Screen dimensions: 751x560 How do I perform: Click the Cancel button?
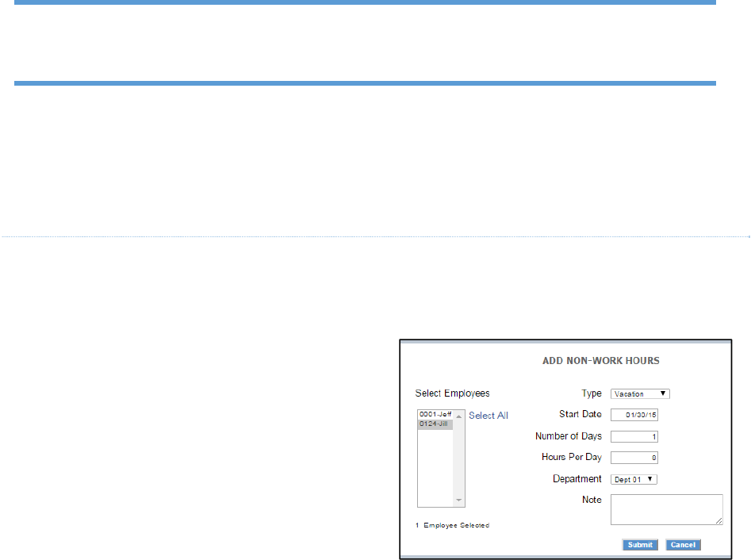[683, 545]
